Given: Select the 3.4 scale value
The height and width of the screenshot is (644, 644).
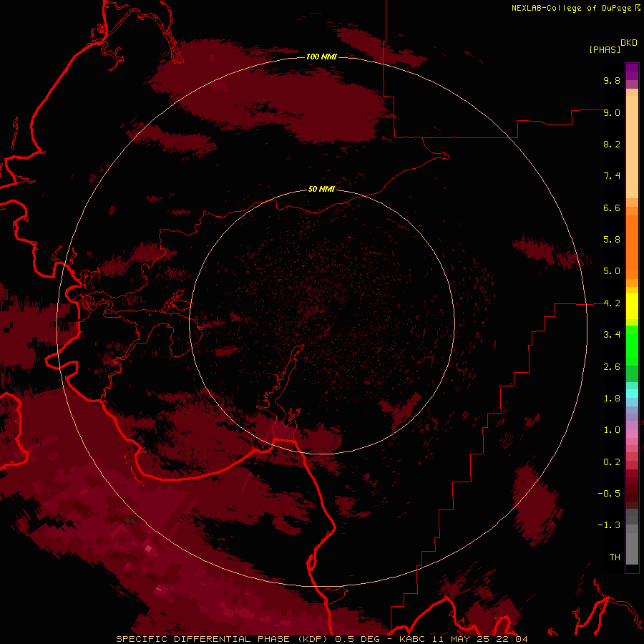Looking at the screenshot, I should [612, 335].
